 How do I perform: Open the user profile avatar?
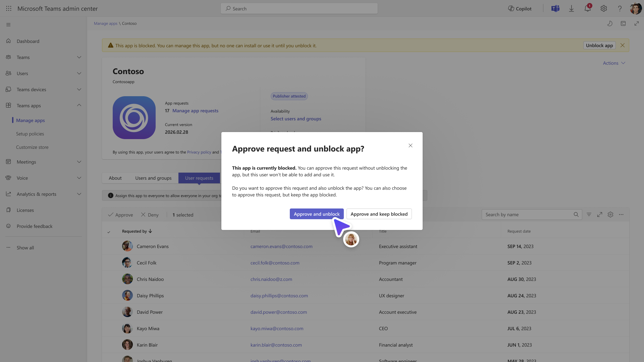click(x=636, y=9)
